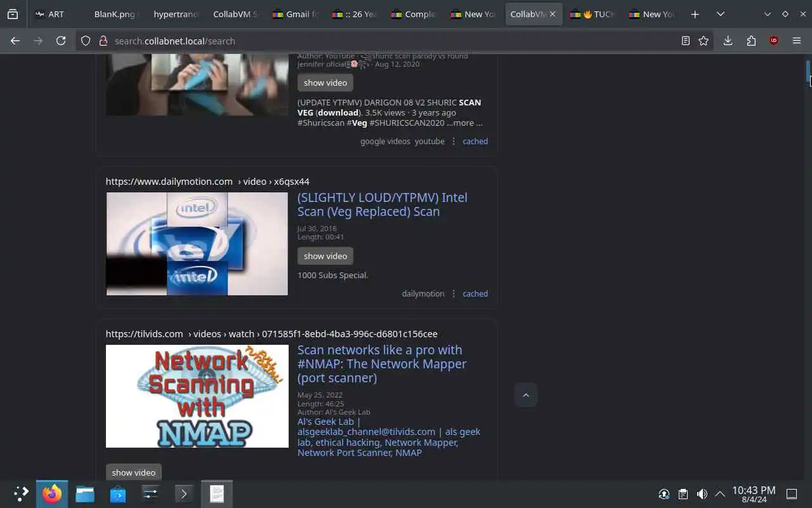Switch to the Gmail tab

[295, 14]
